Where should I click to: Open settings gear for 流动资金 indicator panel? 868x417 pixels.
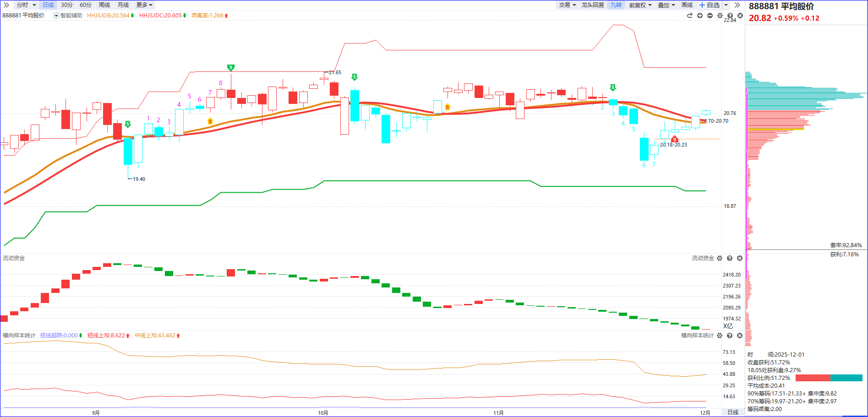720,258
